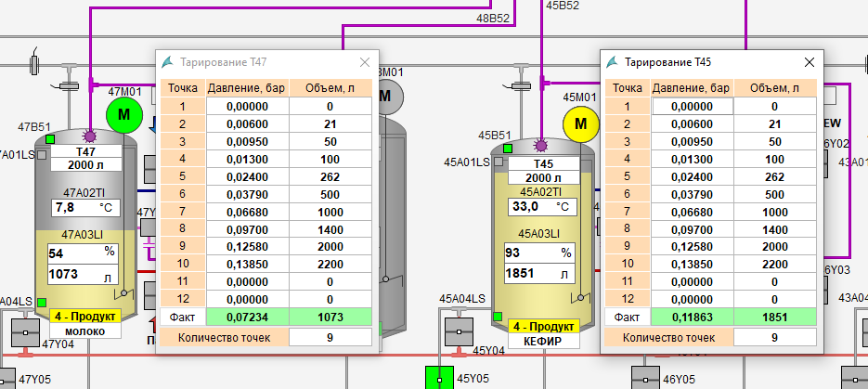Click the 45A01LS upper level switch indicator
The width and height of the screenshot is (868, 389).
point(498,162)
